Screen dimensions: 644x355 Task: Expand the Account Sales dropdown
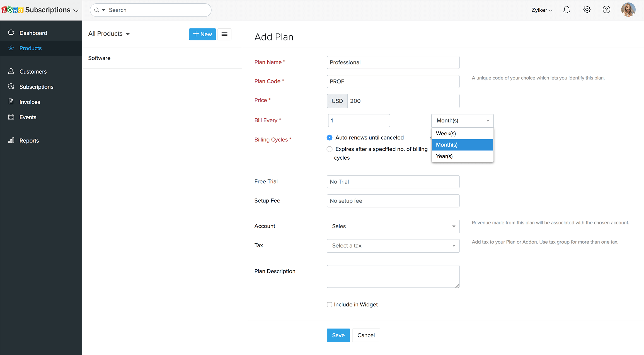[x=393, y=226]
